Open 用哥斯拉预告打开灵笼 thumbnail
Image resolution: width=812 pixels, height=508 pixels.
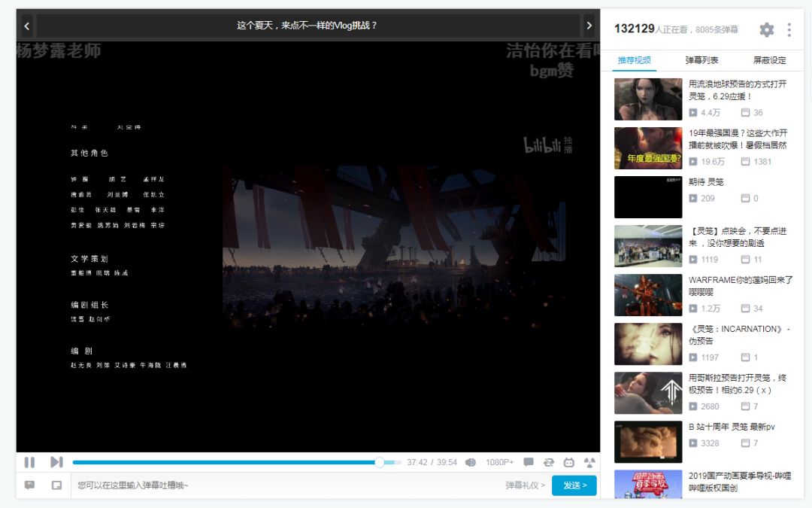(648, 393)
